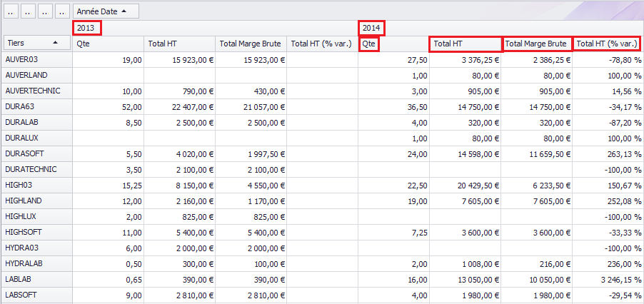The height and width of the screenshot is (304, 644).
Task: Toggle sort arrow on Tiers header
Action: (x=56, y=44)
